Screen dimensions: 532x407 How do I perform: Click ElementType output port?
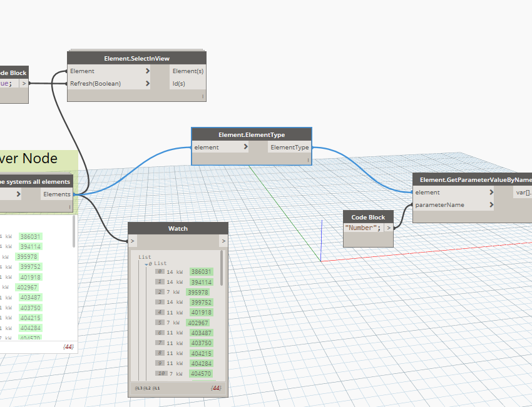click(289, 148)
